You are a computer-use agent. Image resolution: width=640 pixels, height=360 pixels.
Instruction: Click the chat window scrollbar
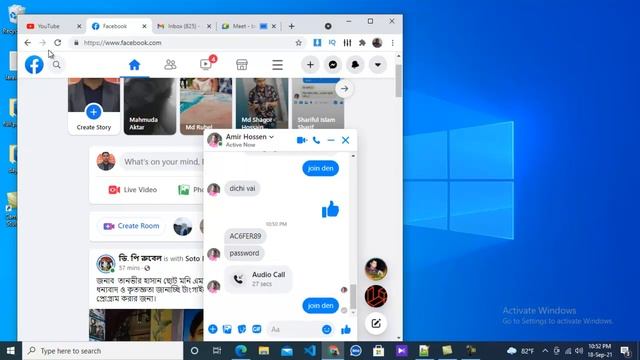[x=353, y=296]
